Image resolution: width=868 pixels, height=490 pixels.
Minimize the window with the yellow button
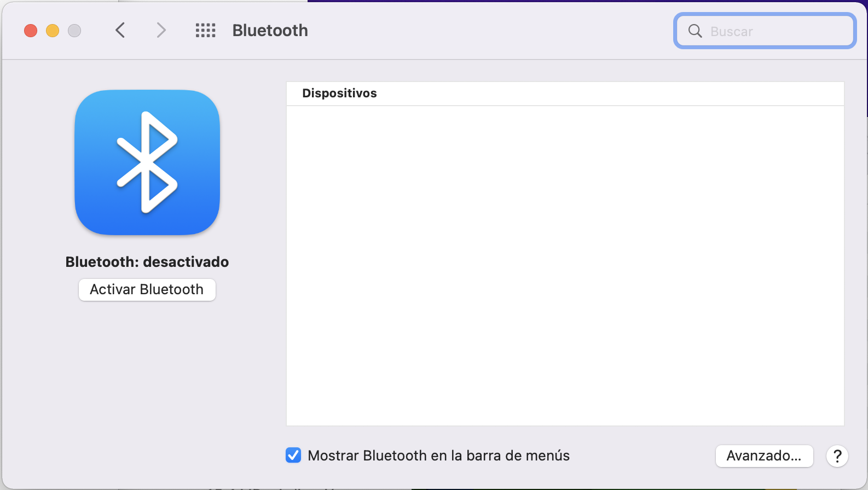click(53, 31)
